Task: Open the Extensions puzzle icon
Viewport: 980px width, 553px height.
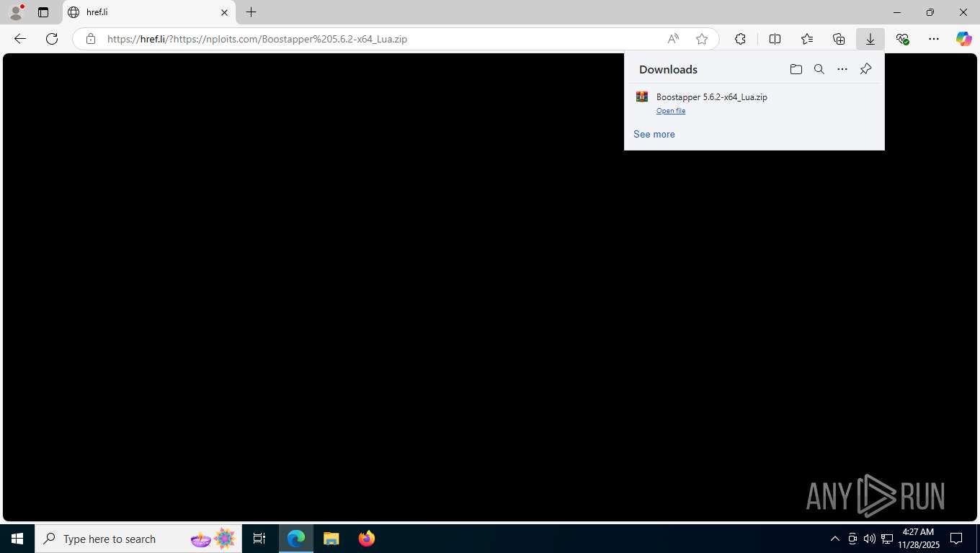Action: [x=740, y=39]
